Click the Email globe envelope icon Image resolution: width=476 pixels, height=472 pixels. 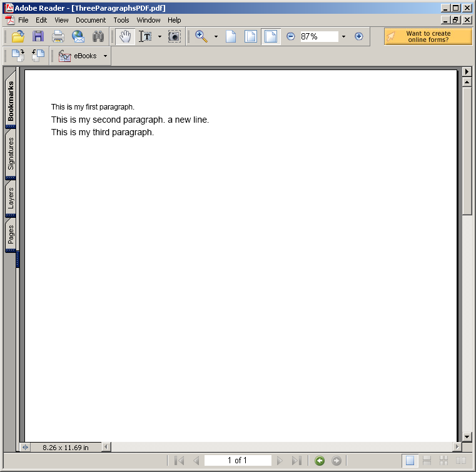[78, 36]
